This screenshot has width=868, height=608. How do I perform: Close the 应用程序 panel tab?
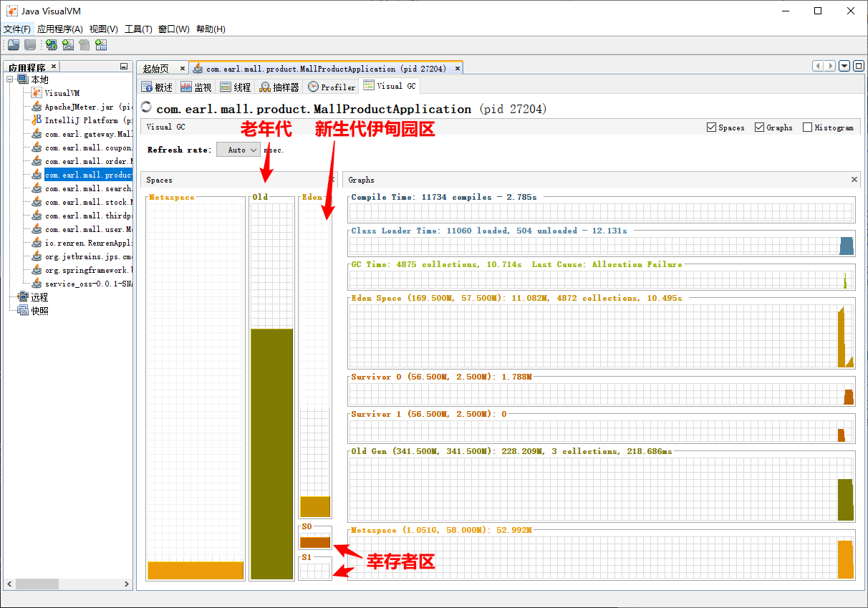[54, 67]
